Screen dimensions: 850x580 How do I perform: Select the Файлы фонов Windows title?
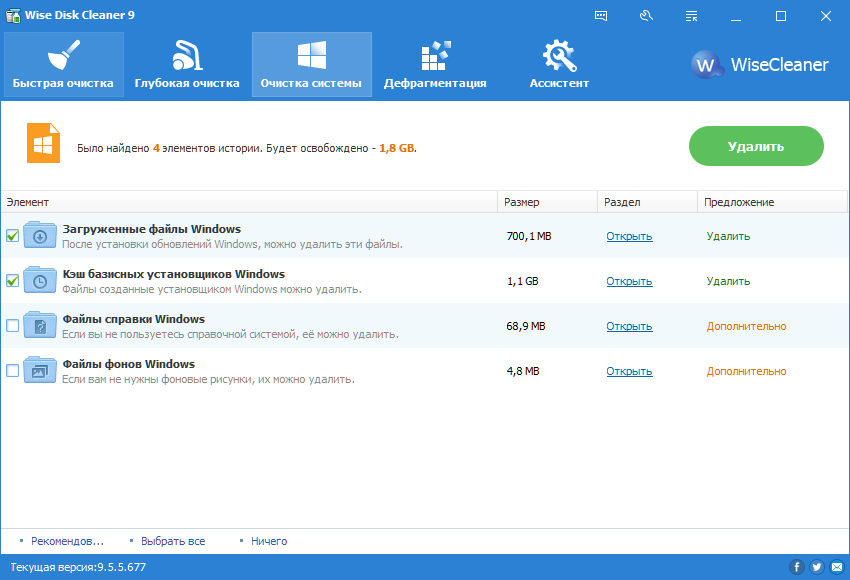click(128, 364)
